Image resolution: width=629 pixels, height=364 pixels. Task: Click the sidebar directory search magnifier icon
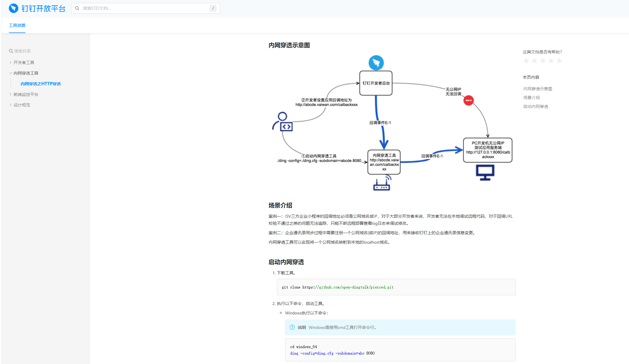pos(11,51)
